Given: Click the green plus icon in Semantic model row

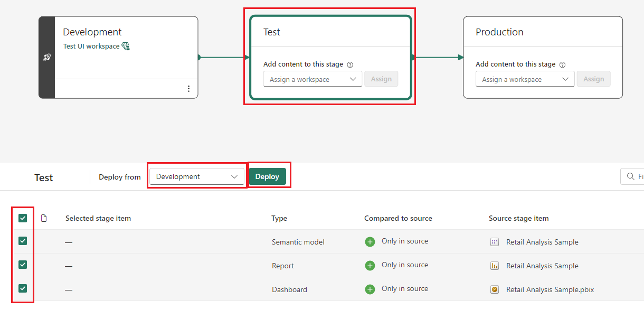Looking at the screenshot, I should pos(370,242).
